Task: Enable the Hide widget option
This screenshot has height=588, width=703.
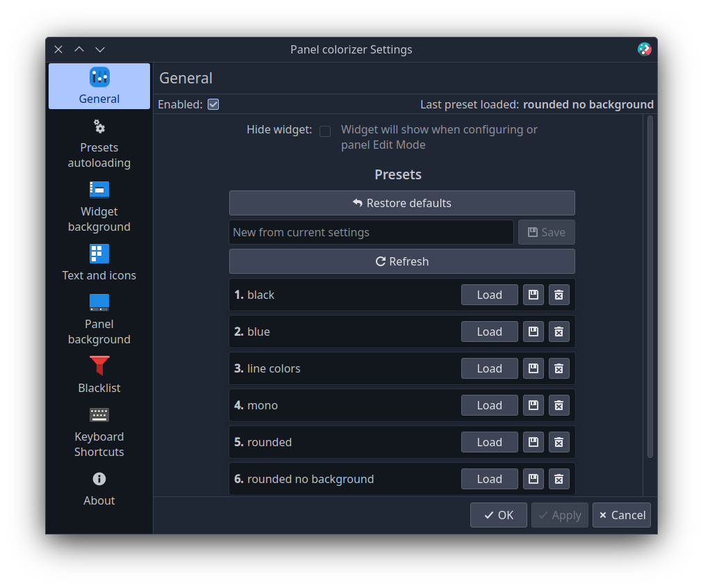Action: coord(325,131)
